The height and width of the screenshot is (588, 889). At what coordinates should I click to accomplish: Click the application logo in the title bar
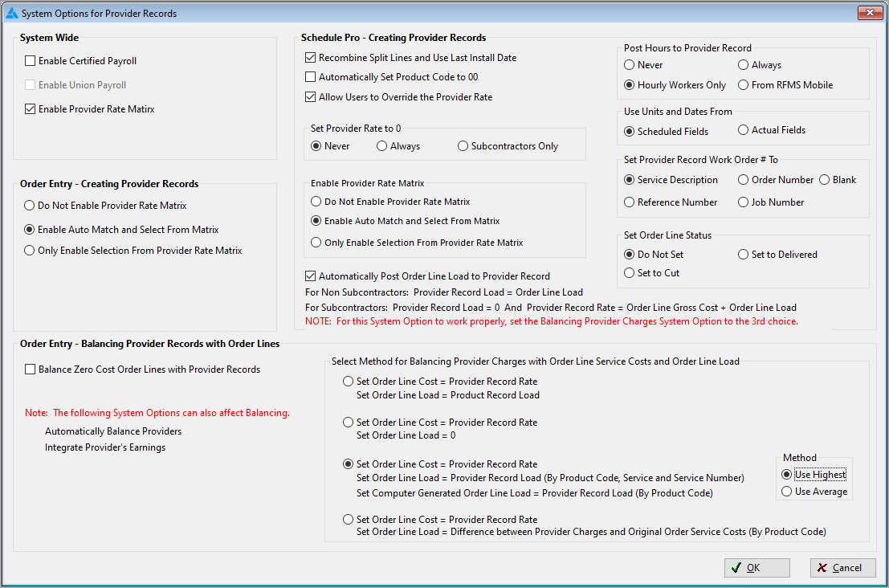(13, 13)
